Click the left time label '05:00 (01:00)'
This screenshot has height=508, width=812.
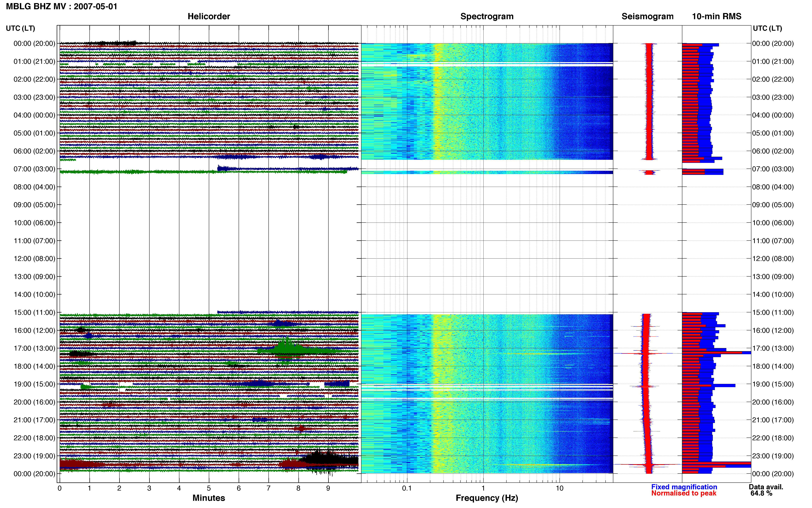[34, 133]
